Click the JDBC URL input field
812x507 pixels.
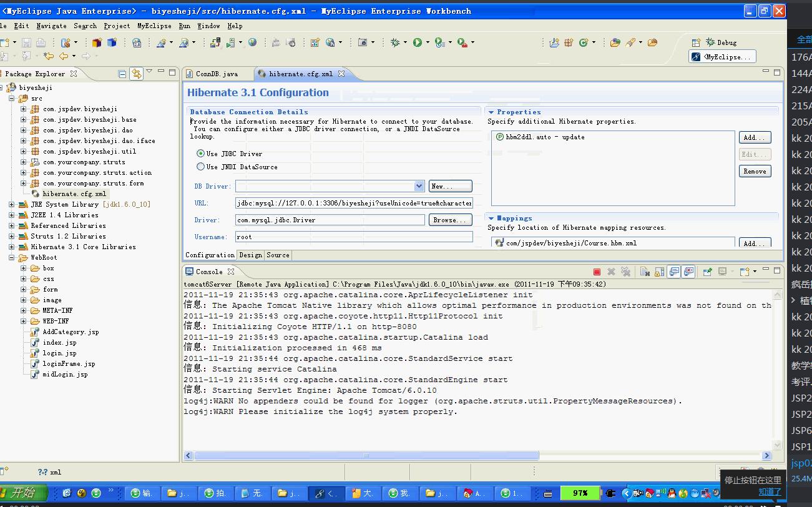(354, 203)
